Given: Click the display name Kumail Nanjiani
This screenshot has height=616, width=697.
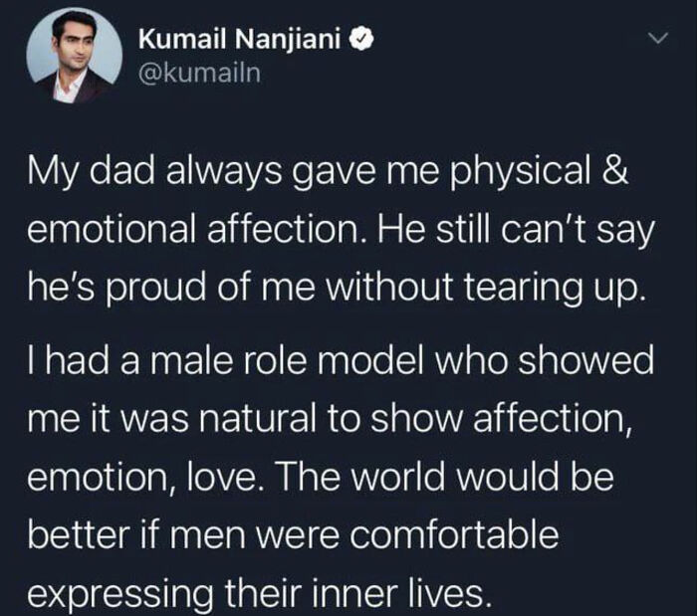Looking at the screenshot, I should (x=243, y=40).
